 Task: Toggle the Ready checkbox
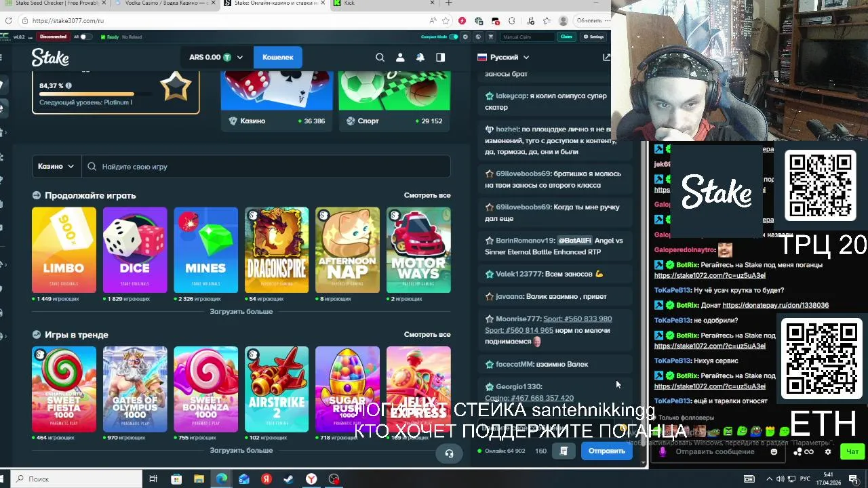[103, 37]
